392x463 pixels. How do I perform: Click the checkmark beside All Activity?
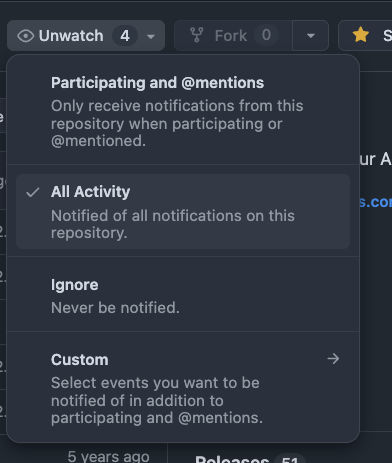point(33,192)
